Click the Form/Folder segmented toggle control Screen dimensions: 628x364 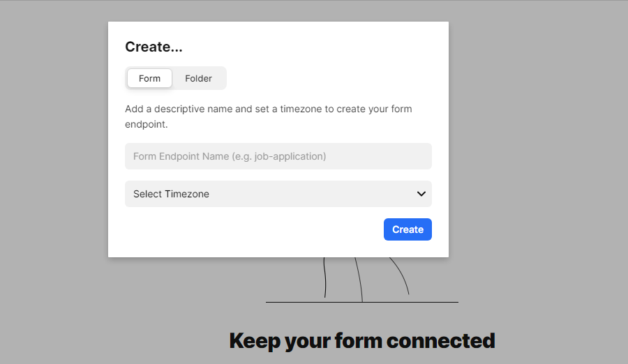176,78
